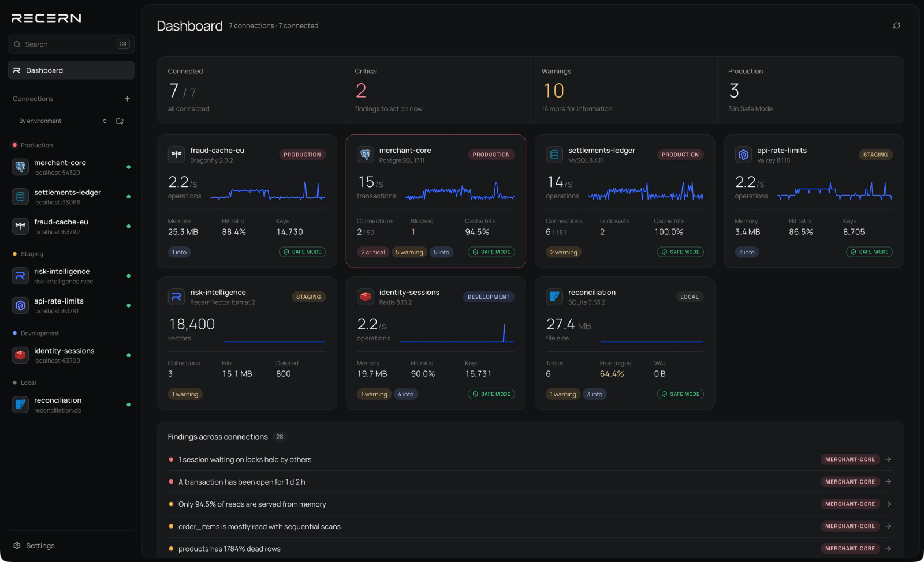Viewport: 924px width, 562px height.
Task: Click the SQLite icon on the reconciliation card
Action: (x=554, y=297)
